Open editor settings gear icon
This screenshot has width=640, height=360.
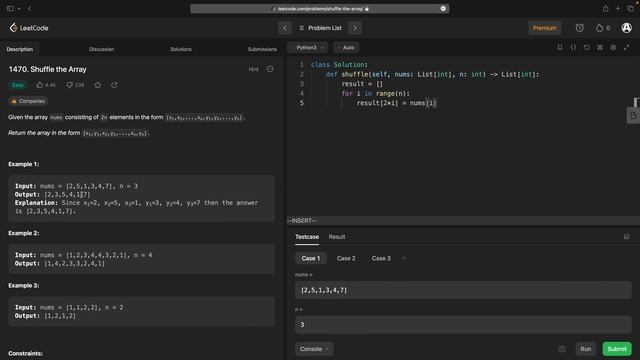pyautogui.click(x=613, y=48)
